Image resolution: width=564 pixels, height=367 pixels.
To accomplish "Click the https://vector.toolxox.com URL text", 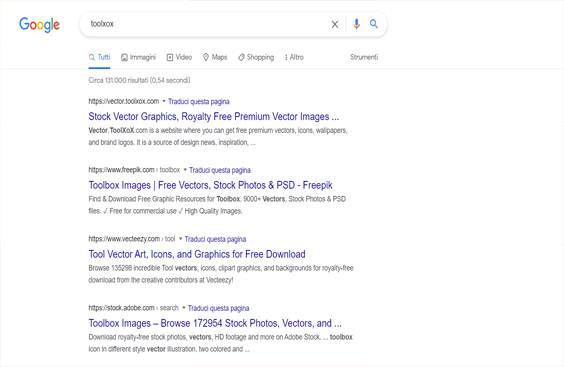I will [x=124, y=101].
